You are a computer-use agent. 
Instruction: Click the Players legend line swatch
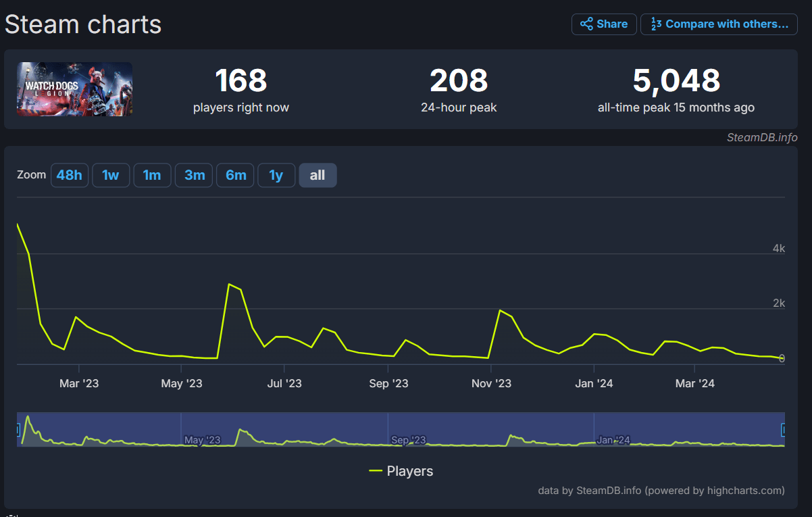pyautogui.click(x=376, y=471)
